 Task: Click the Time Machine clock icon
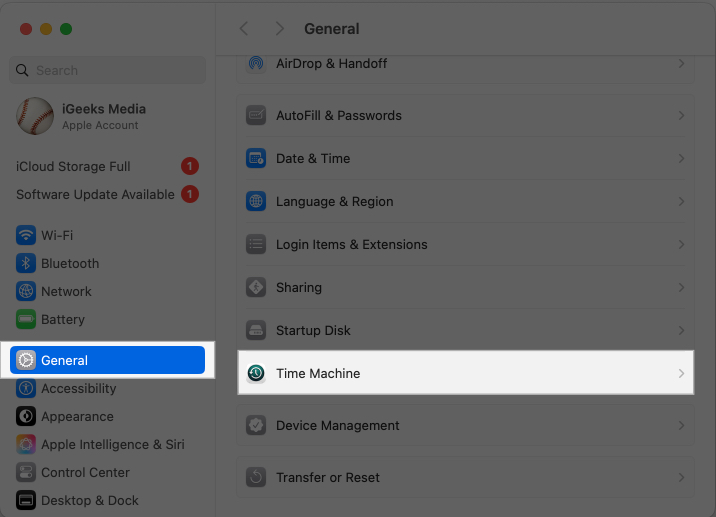click(256, 373)
